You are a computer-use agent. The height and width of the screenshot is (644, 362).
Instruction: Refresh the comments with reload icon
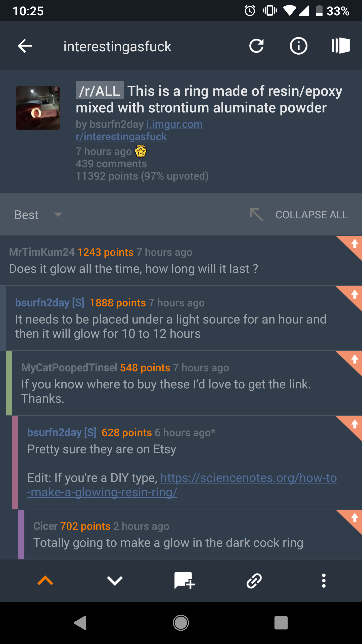[x=256, y=46]
